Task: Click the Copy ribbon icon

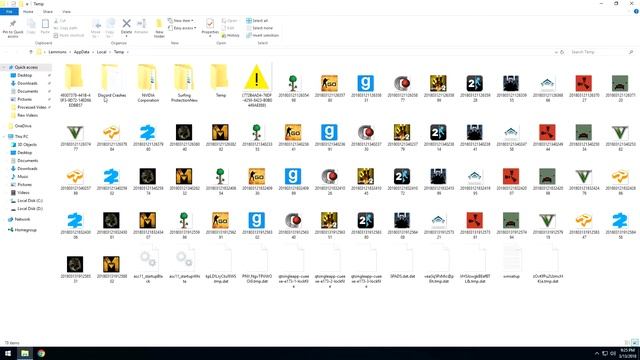Action: 31,27
